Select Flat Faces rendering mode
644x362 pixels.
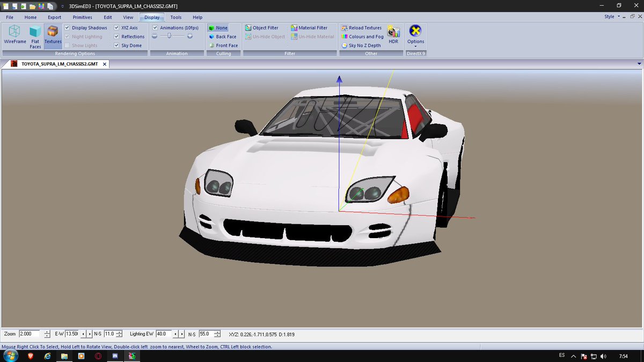point(35,36)
